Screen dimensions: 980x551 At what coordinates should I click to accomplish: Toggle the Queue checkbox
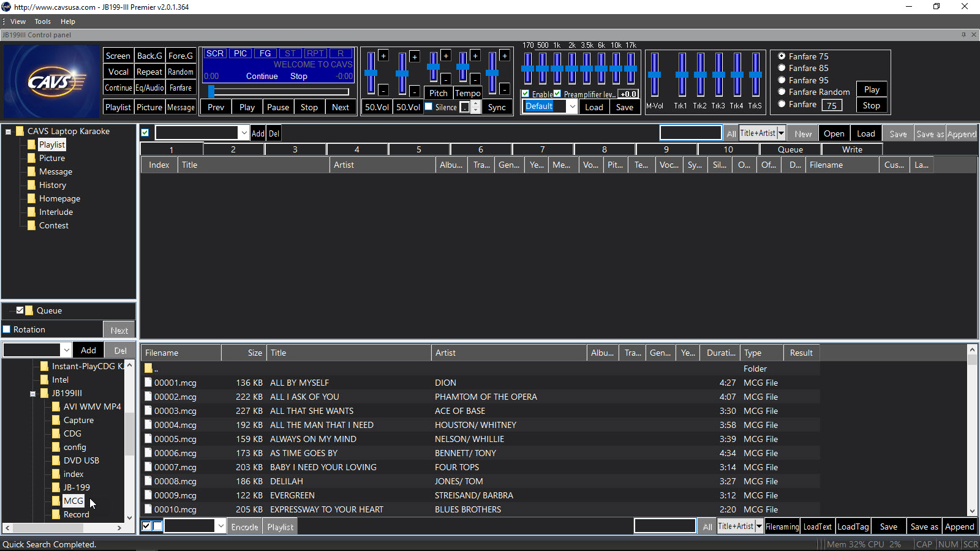[x=20, y=310]
